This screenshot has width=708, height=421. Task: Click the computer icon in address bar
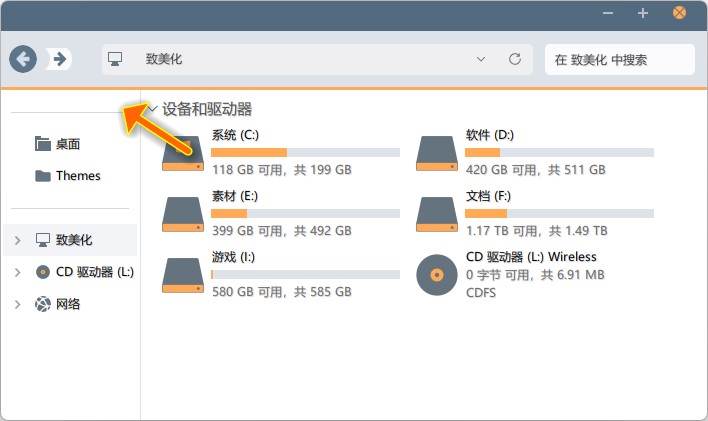[x=115, y=59]
